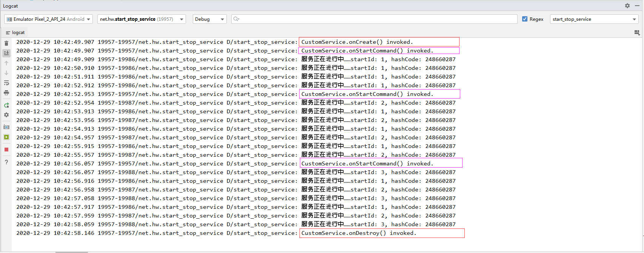This screenshot has height=253, width=644.
Task: Click the down stack trace arrow
Action: pos(6,73)
